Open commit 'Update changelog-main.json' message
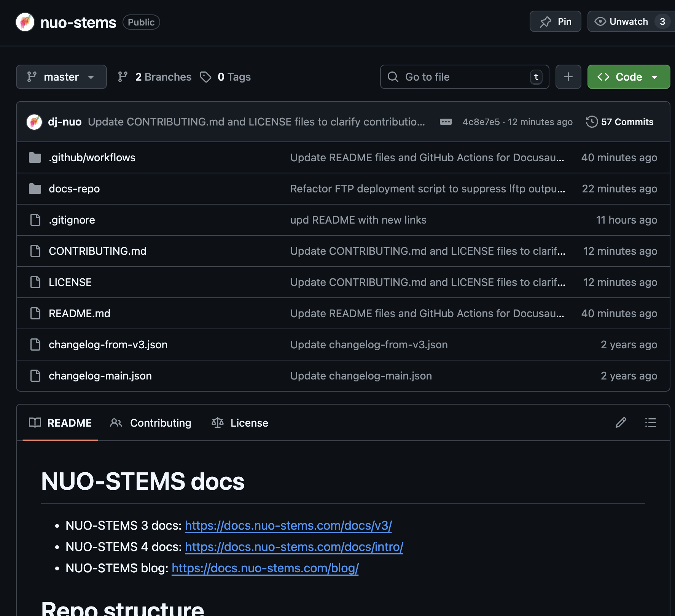 click(361, 376)
